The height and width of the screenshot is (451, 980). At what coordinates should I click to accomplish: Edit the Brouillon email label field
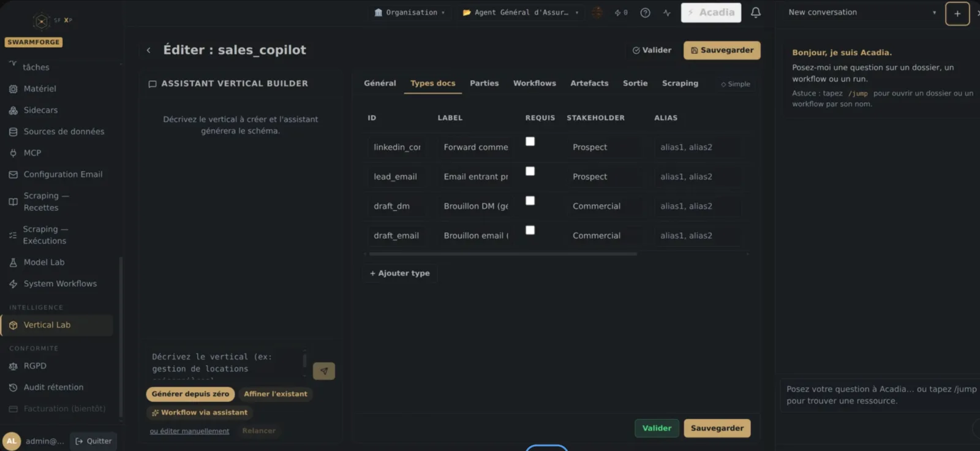pos(476,235)
